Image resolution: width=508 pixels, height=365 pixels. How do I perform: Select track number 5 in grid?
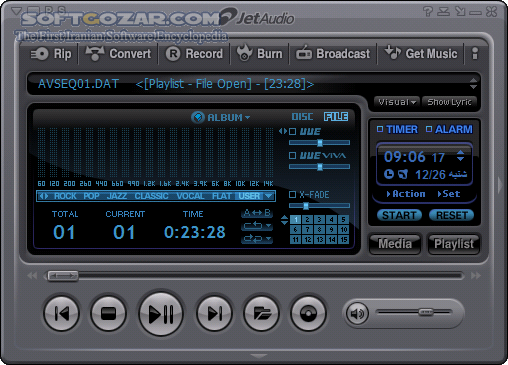tap(343, 219)
